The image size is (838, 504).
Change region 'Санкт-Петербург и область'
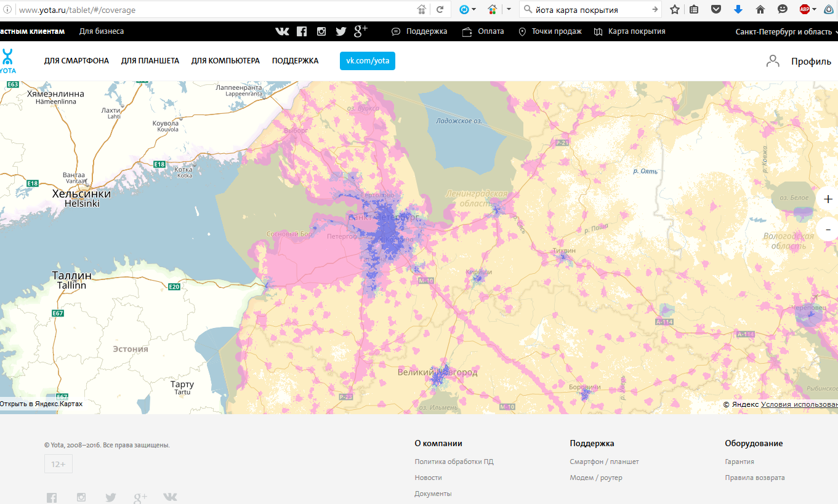pyautogui.click(x=786, y=31)
